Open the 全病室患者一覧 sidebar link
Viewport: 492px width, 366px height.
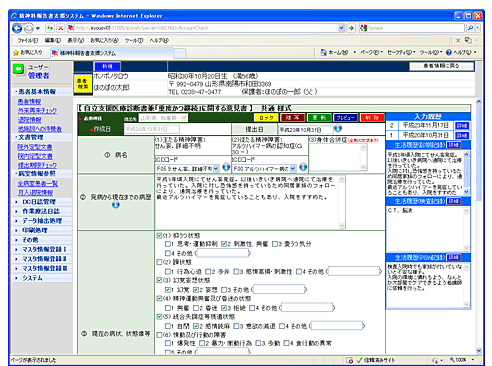tap(38, 183)
